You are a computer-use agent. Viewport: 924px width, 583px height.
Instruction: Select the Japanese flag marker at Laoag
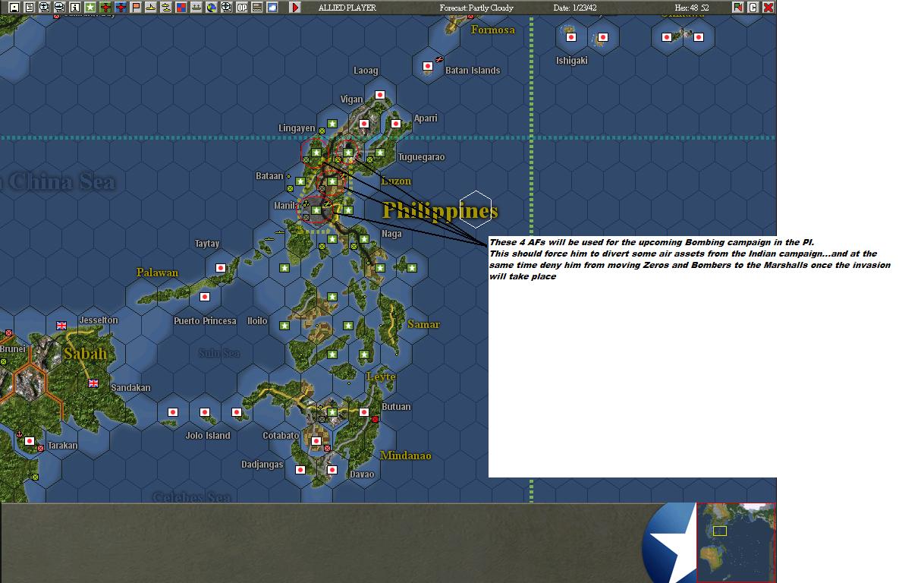tap(380, 95)
